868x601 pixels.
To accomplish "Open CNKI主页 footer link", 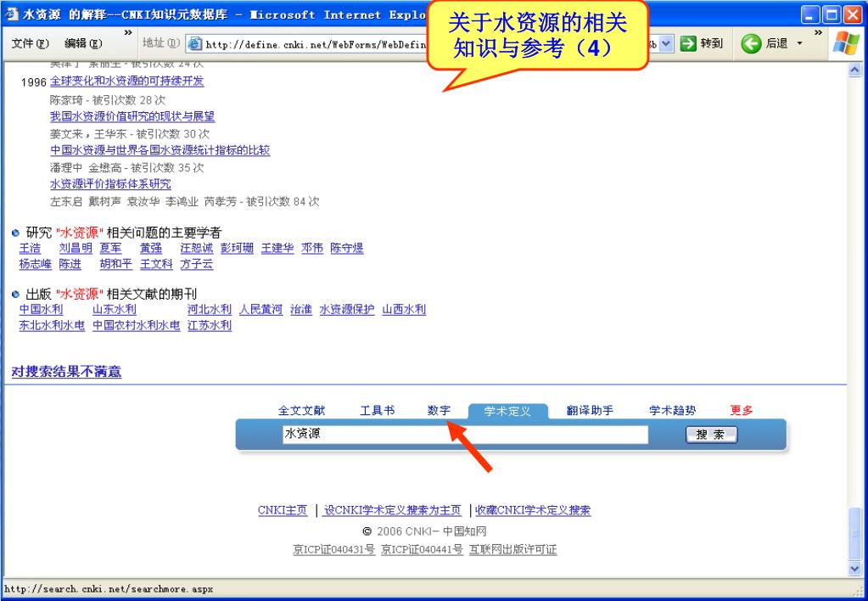I will tap(283, 510).
